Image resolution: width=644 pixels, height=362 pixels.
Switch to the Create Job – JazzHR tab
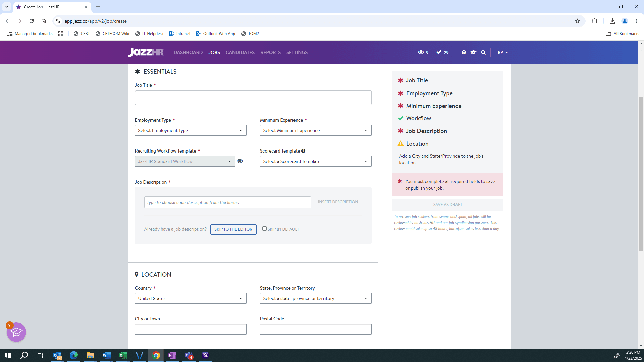(x=52, y=7)
